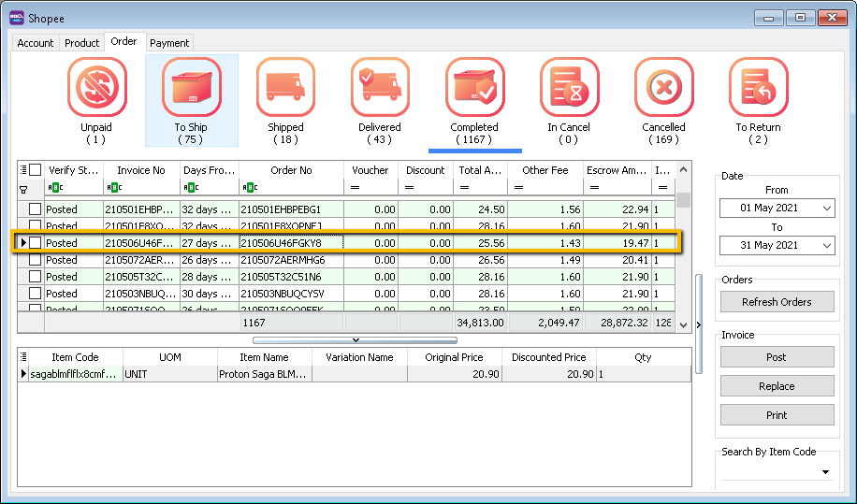Switch to the Payment tab
The width and height of the screenshot is (857, 504).
coord(169,43)
